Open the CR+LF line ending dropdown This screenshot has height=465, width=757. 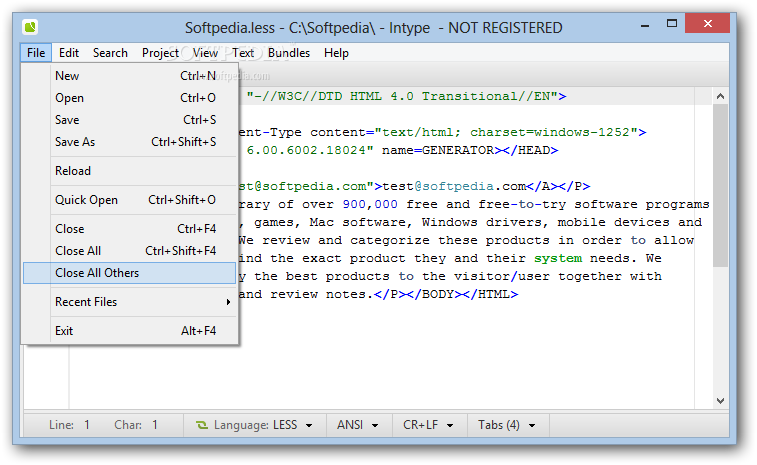coord(429,425)
